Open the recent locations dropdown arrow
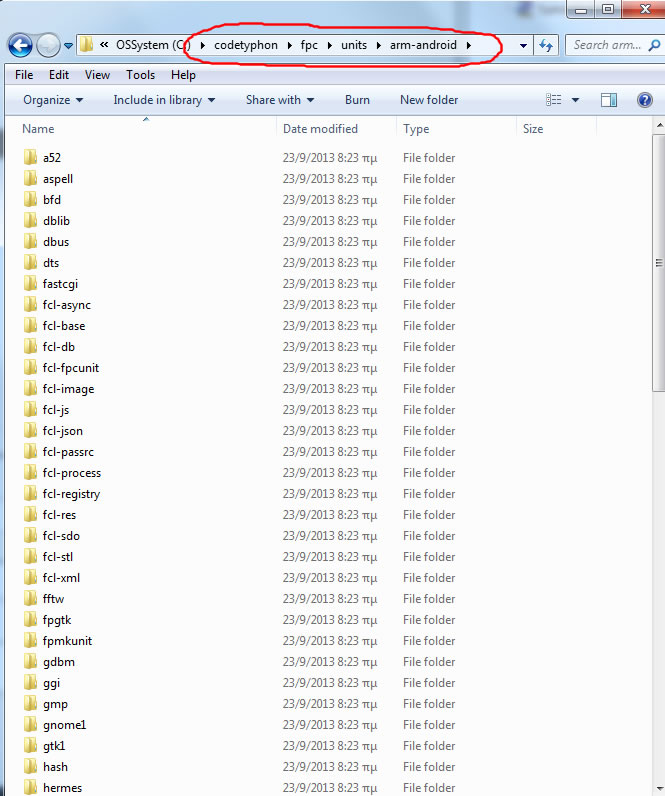 coord(69,46)
